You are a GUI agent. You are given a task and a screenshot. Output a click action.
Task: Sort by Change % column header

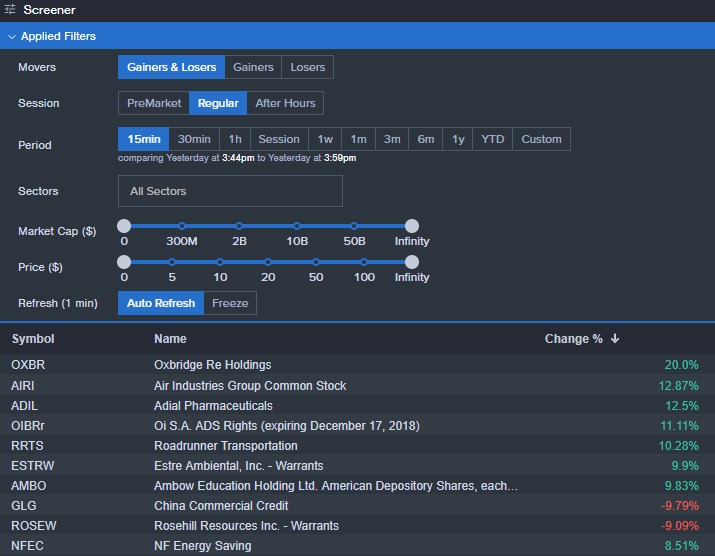point(574,339)
